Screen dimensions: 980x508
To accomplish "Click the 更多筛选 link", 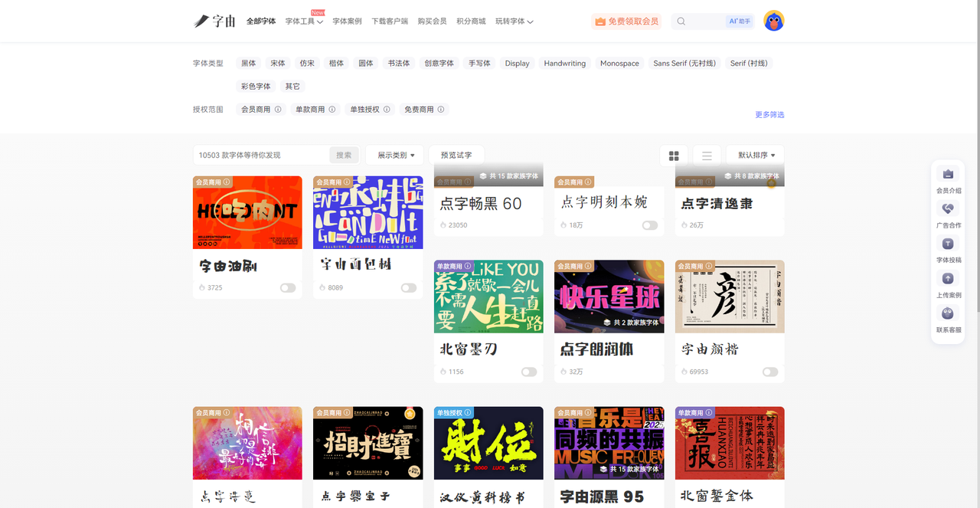I will coord(769,115).
